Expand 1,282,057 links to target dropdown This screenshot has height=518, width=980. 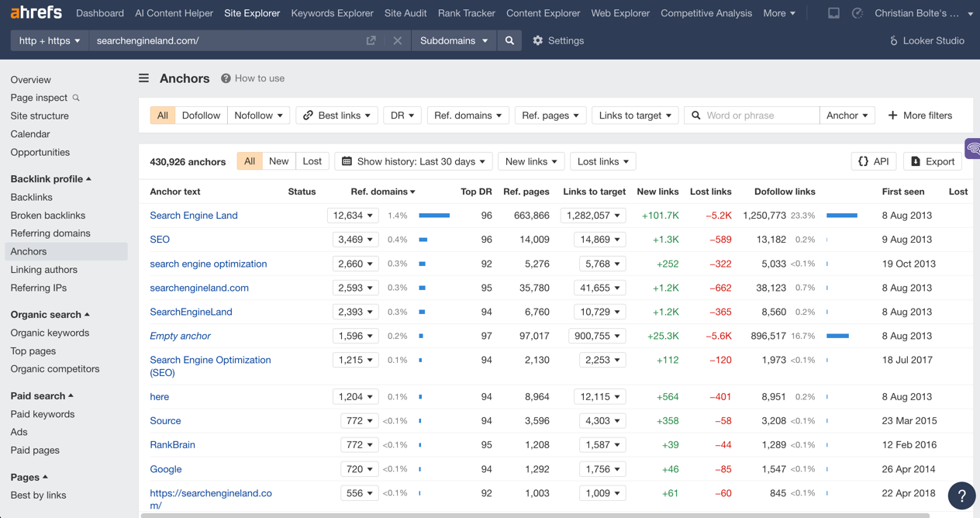(594, 216)
